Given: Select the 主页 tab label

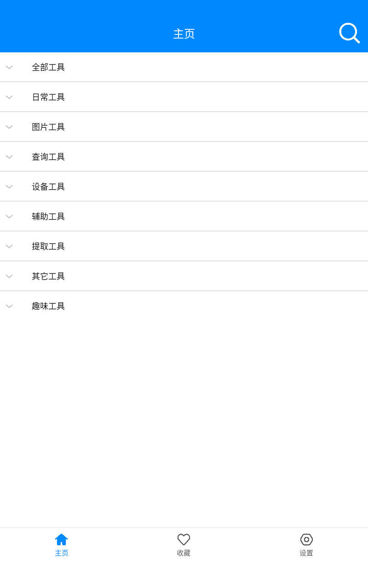Looking at the screenshot, I should [x=61, y=553].
